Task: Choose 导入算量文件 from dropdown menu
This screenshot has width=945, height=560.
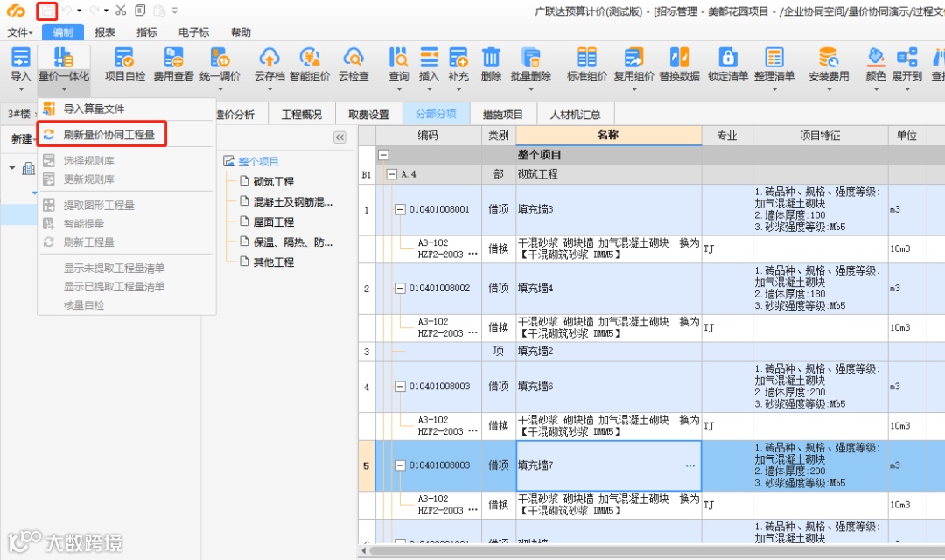Action: tap(126, 109)
